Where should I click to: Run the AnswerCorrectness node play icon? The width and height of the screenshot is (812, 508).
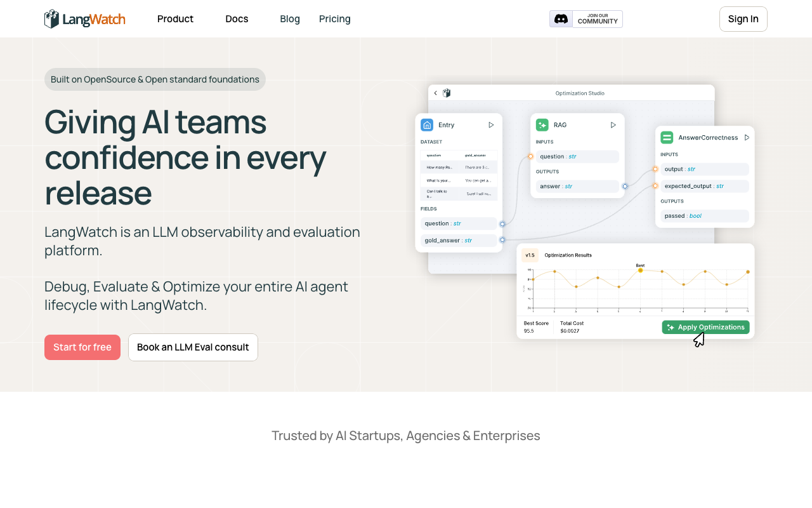747,137
